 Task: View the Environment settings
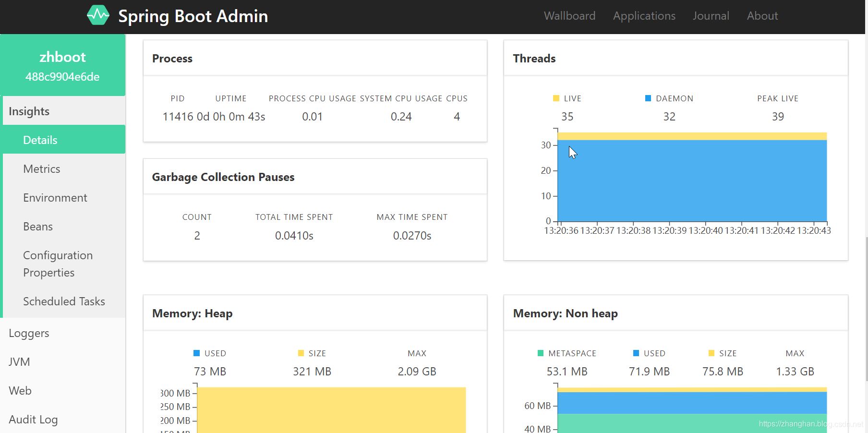(x=55, y=197)
